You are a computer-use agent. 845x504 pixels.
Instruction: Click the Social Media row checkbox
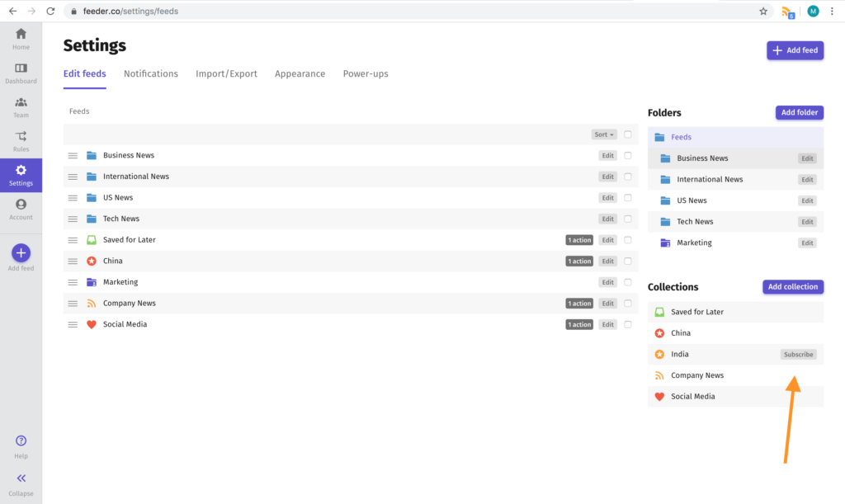tap(628, 324)
